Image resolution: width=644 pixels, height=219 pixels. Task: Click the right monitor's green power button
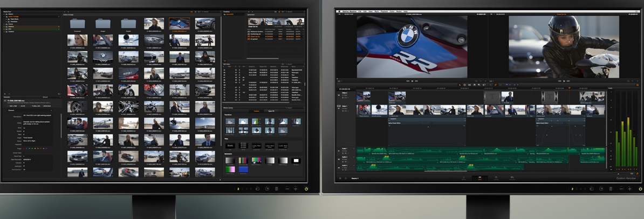[640, 189]
